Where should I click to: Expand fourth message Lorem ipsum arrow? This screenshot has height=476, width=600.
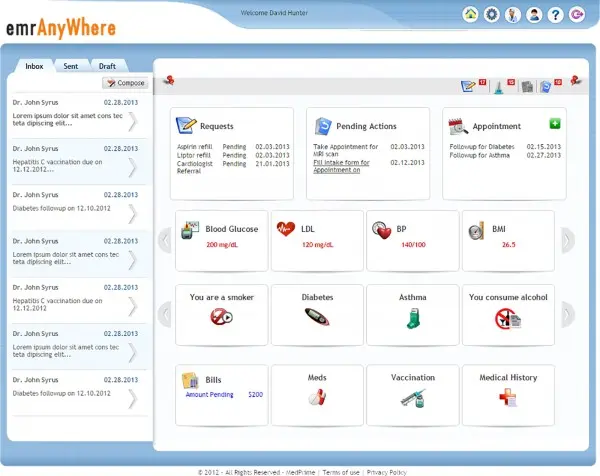(132, 260)
